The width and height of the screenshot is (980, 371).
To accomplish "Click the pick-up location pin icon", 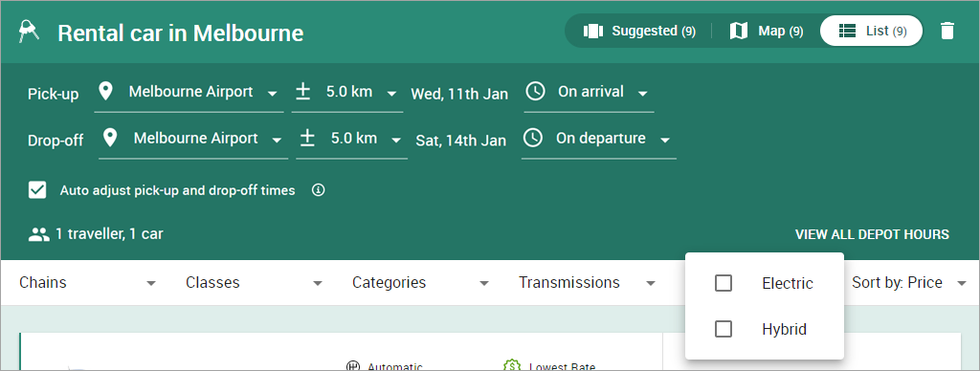I will click(x=105, y=92).
